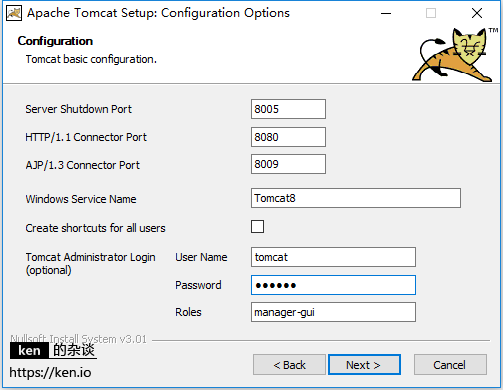Go back with the < Back button
Viewport: 503px width, 390px height.
[289, 365]
